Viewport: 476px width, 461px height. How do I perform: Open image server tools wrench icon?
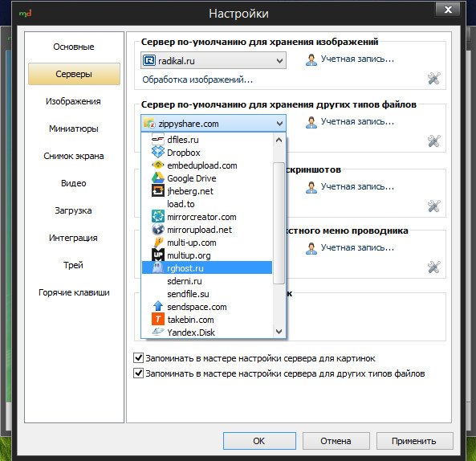coord(433,79)
